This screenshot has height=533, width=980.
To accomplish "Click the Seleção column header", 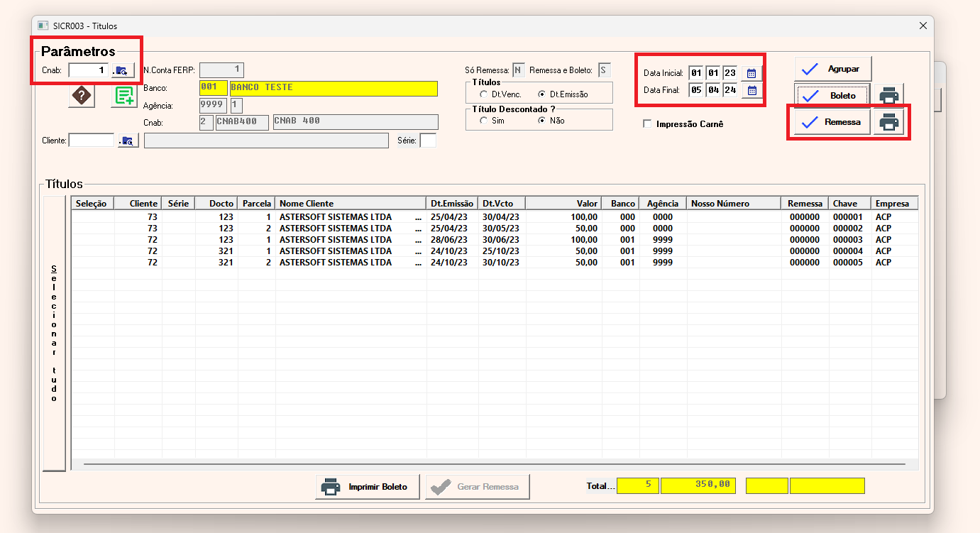I will pos(92,204).
